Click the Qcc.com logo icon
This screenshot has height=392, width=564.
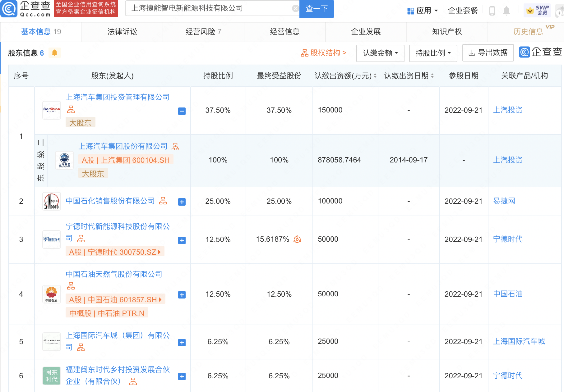(x=9, y=9)
